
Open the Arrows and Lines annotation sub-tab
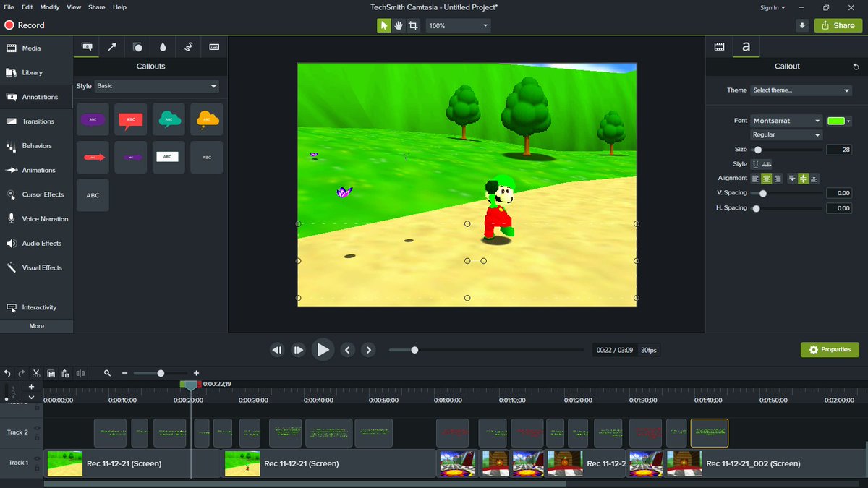tap(112, 46)
